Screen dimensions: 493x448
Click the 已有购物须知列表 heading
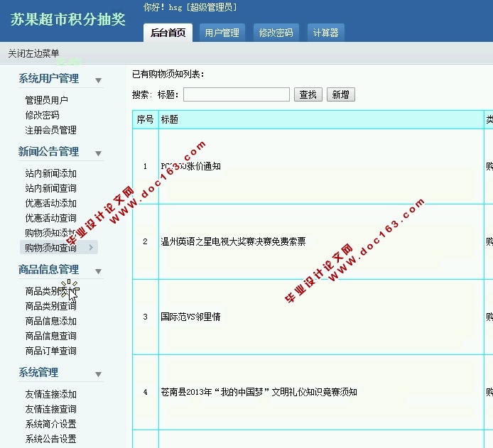[x=168, y=75]
